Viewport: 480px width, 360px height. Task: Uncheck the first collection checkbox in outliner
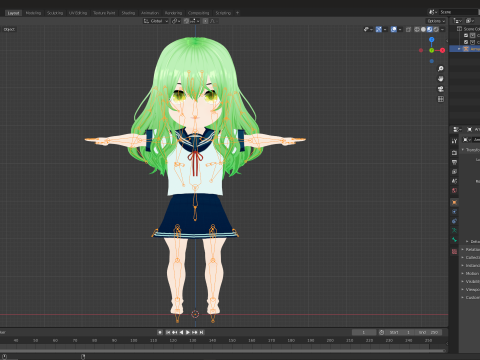(466, 35)
